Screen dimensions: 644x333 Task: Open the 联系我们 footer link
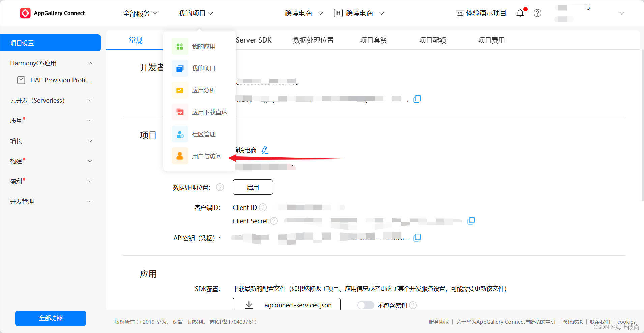tap(600, 322)
